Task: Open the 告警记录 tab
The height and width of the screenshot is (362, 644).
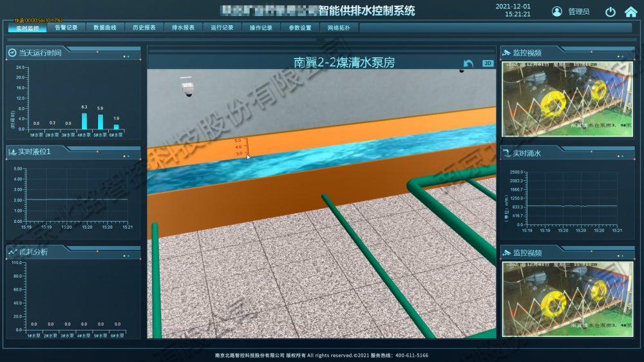Action: pyautogui.click(x=66, y=28)
